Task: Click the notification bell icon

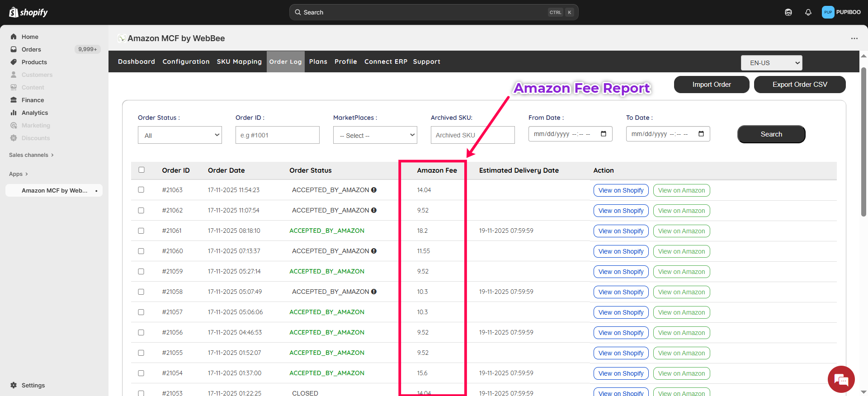Action: 808,12
